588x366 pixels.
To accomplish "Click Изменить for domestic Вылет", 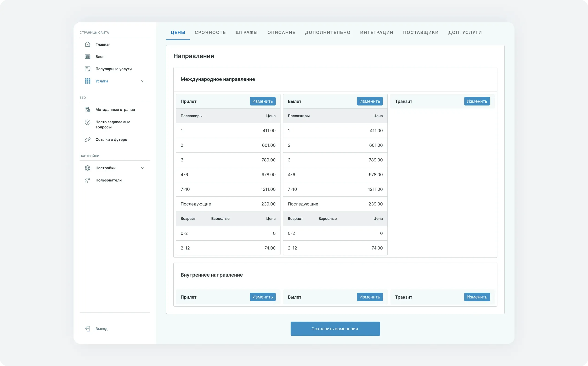I will pyautogui.click(x=370, y=297).
